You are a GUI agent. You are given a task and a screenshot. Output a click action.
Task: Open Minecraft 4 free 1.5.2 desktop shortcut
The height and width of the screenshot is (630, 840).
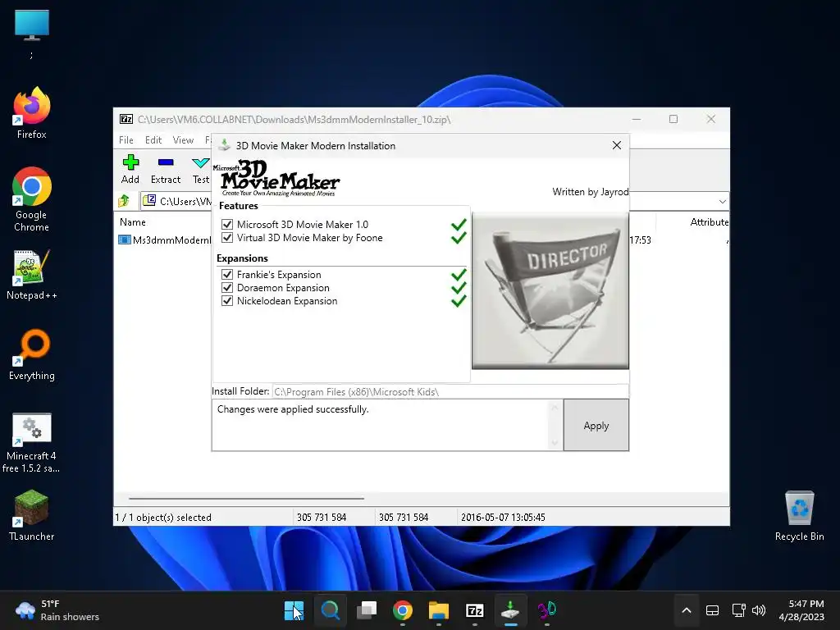[x=32, y=442]
